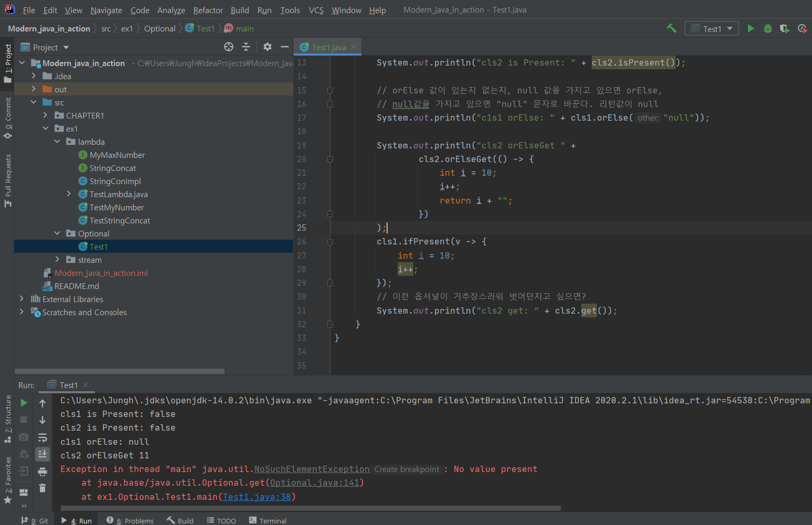Expand TestLambda.java node
This screenshot has width=812, height=525.
[69, 194]
